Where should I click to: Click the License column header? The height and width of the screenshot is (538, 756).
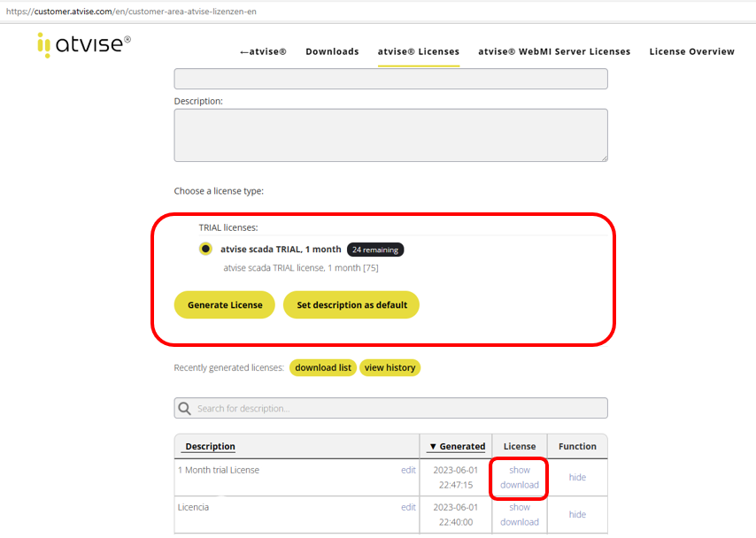pyautogui.click(x=520, y=446)
